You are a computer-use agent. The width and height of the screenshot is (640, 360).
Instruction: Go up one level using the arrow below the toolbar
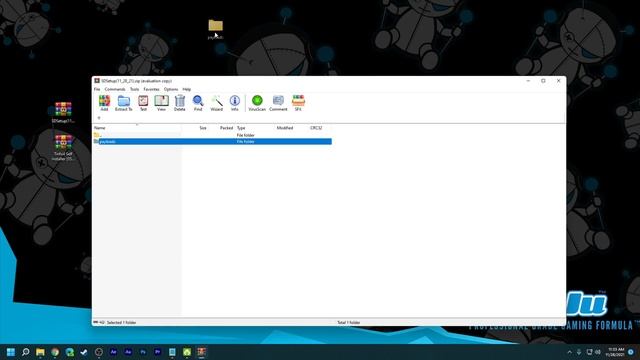pyautogui.click(x=99, y=118)
